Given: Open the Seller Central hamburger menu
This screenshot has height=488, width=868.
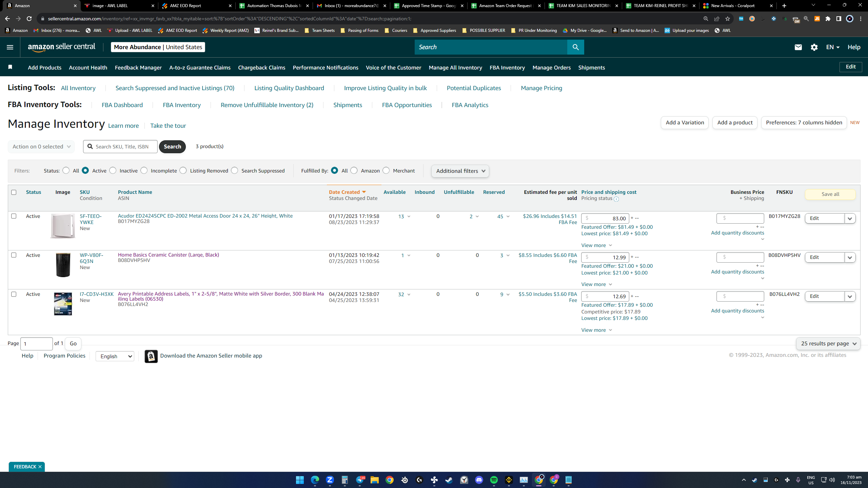Looking at the screenshot, I should 10,47.
